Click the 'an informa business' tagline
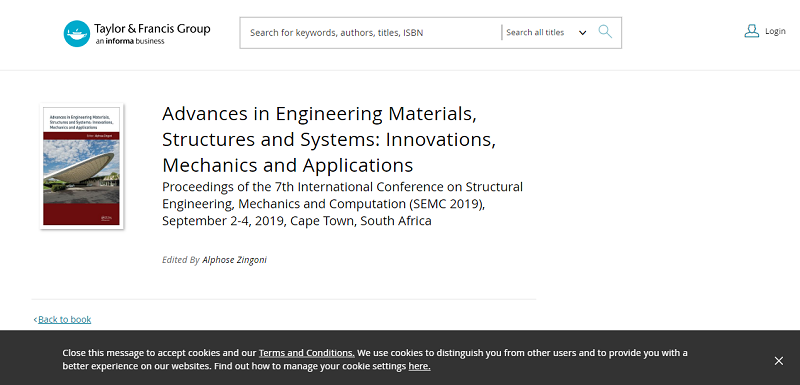Image resolution: width=800 pixels, height=385 pixels. tap(130, 41)
